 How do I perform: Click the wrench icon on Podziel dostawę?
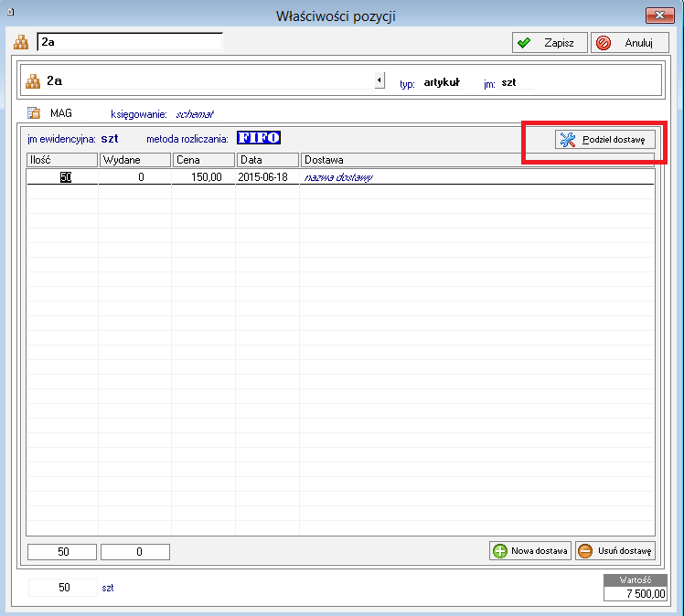coord(568,140)
